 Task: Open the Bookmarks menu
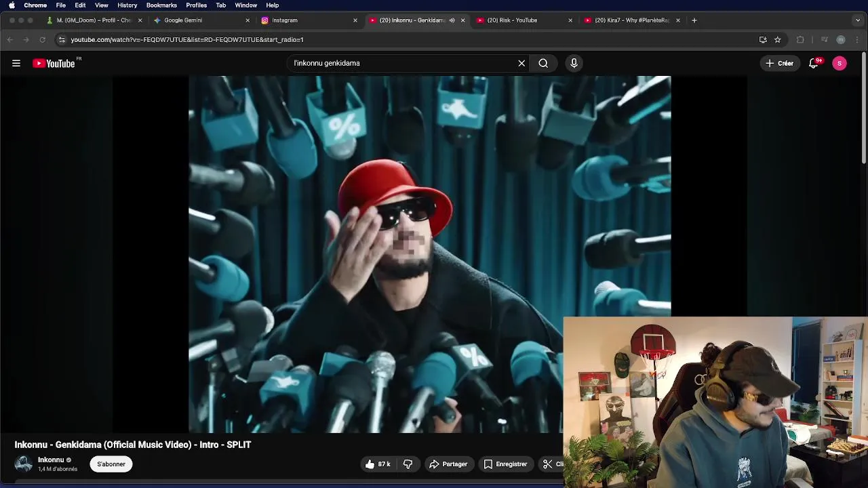coord(161,5)
